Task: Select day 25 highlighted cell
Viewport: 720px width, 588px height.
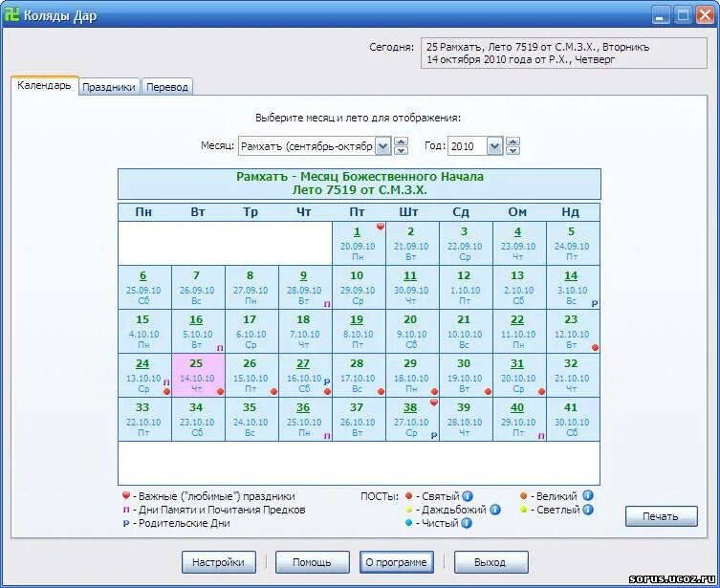Action: click(198, 376)
